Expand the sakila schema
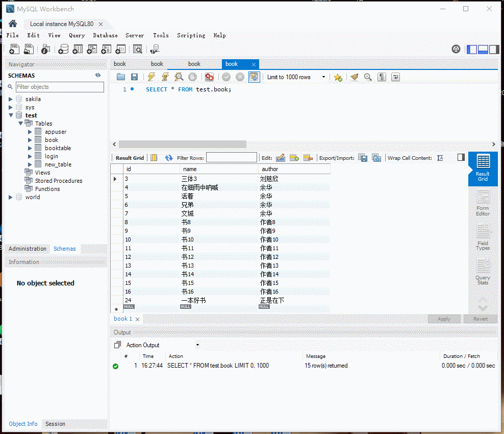 [11, 99]
